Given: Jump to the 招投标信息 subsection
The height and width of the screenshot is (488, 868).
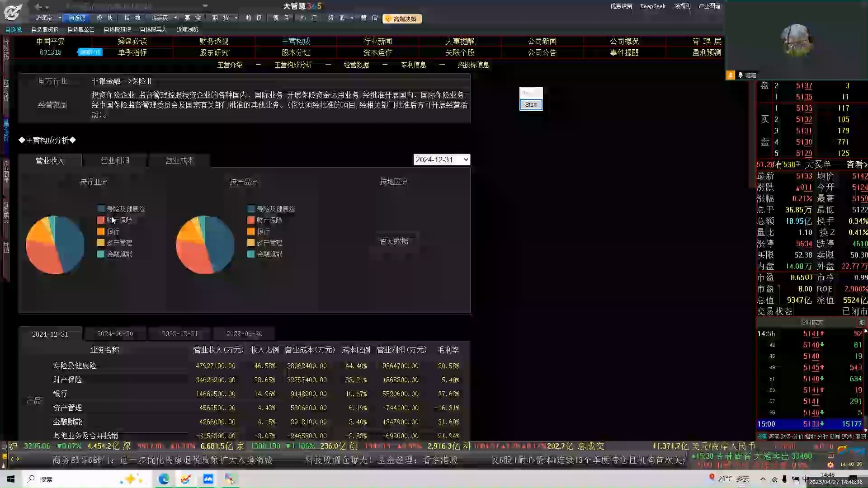Looking at the screenshot, I should 473,65.
